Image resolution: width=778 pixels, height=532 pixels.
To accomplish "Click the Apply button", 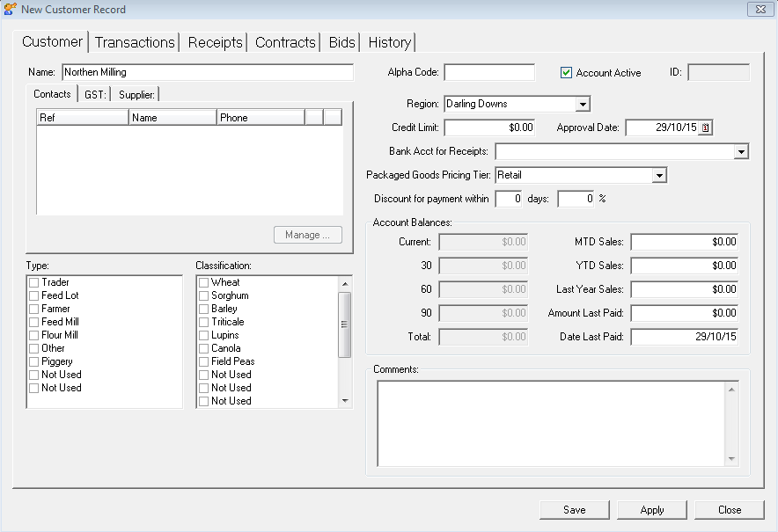I will pyautogui.click(x=651, y=510).
